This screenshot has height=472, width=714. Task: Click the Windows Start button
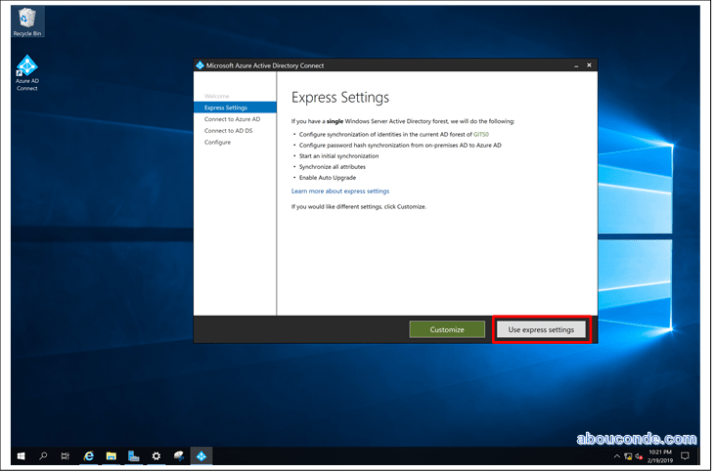(20, 456)
